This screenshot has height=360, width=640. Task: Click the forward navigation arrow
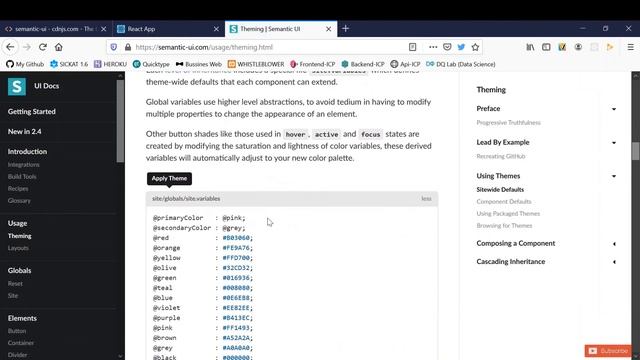point(27,47)
